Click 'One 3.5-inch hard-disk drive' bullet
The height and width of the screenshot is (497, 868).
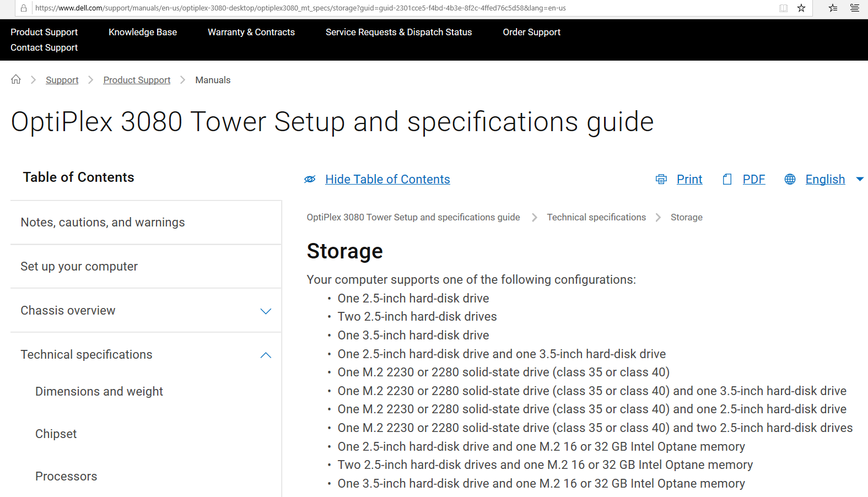point(413,335)
